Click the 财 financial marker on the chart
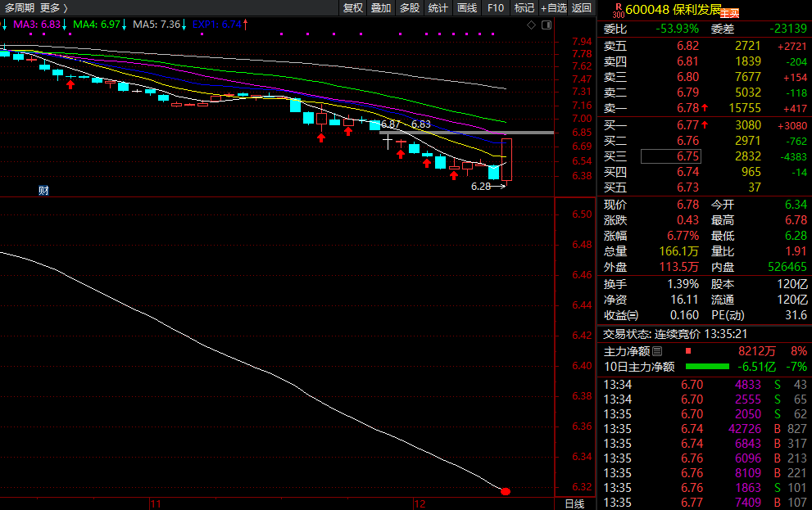The height and width of the screenshot is (510, 812). tap(43, 190)
